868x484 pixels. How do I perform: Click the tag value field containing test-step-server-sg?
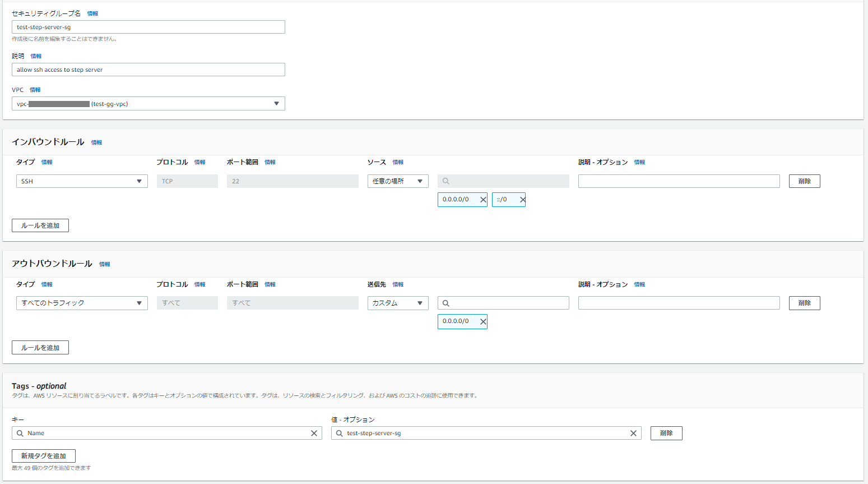click(x=486, y=433)
